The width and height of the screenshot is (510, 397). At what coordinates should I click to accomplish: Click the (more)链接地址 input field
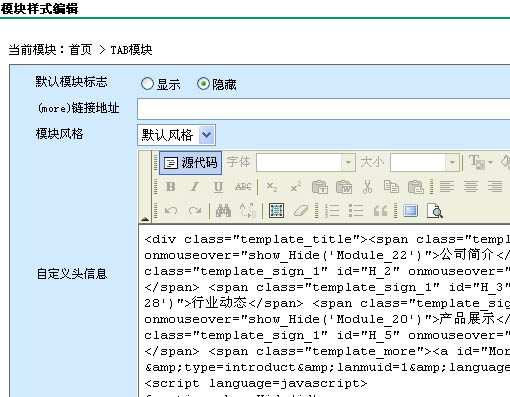tap(323, 109)
